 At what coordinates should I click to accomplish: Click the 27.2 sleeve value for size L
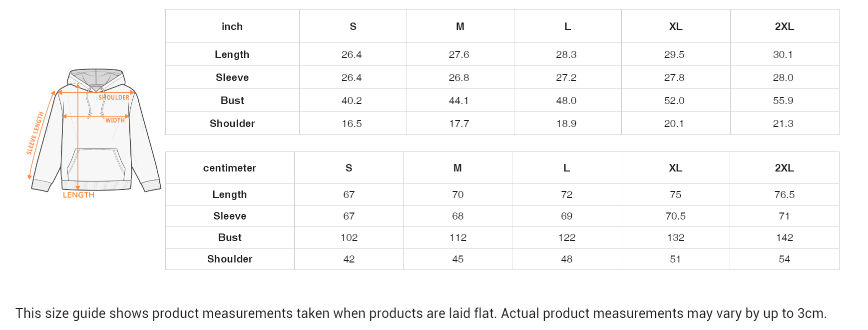coord(566,77)
